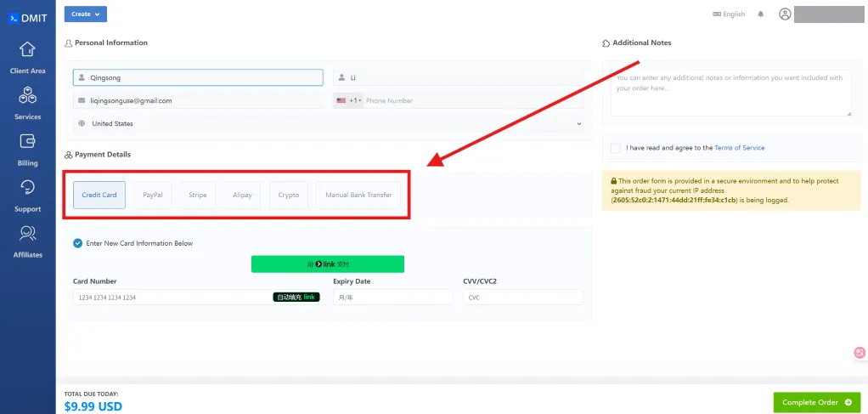This screenshot has height=414, width=868.
Task: Open the +1 phone country code selector
Action: pyautogui.click(x=348, y=100)
